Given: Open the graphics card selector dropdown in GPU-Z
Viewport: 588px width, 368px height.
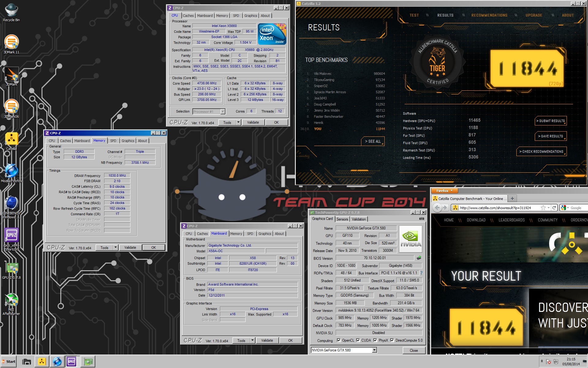Looking at the screenshot, I should pyautogui.click(x=374, y=350).
